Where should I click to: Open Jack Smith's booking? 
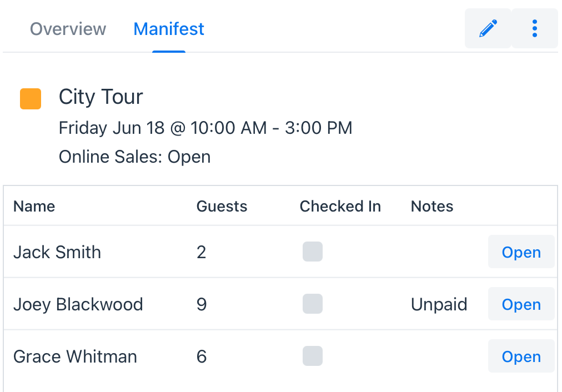[x=521, y=252]
